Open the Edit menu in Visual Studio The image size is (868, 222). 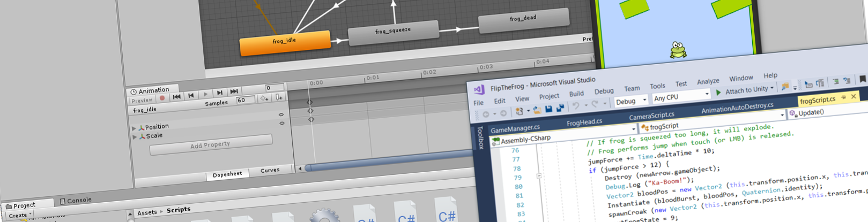point(500,101)
